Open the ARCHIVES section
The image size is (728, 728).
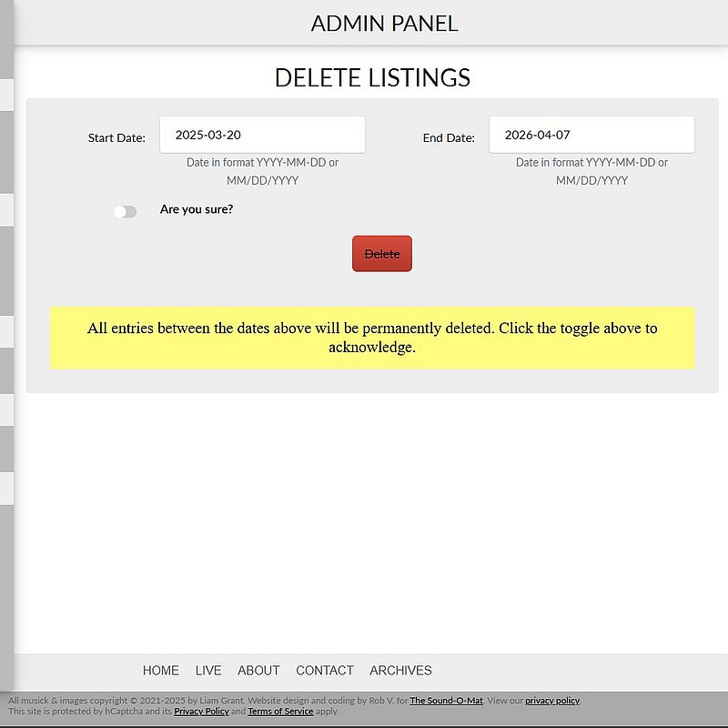(x=400, y=671)
